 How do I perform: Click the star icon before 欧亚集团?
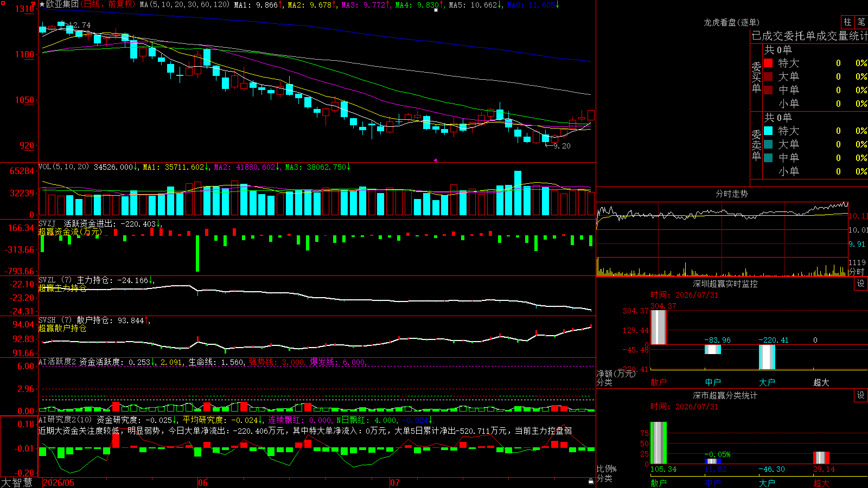point(42,4)
